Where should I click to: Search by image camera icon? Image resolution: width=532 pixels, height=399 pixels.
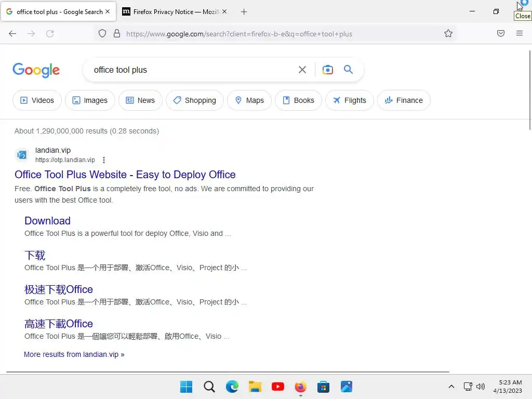[x=328, y=70]
